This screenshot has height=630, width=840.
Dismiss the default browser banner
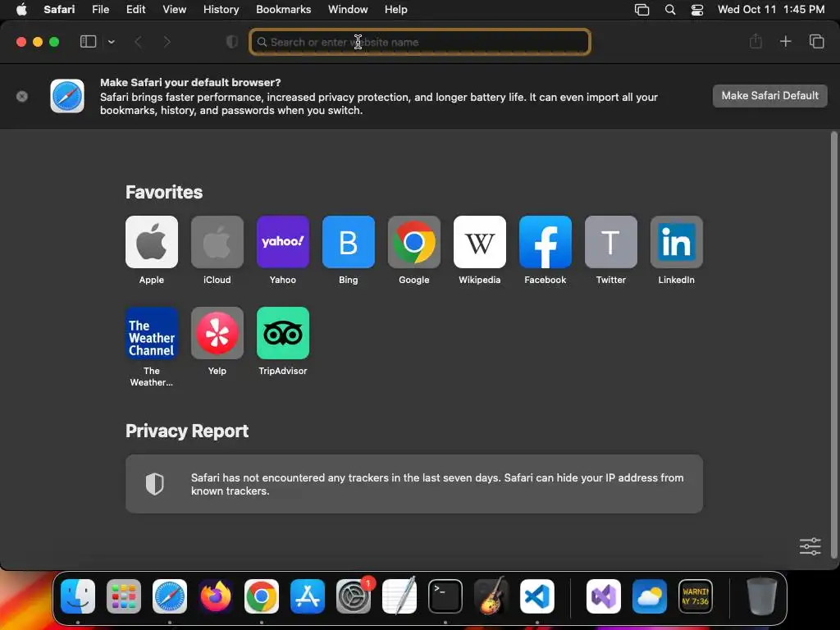pyautogui.click(x=22, y=97)
